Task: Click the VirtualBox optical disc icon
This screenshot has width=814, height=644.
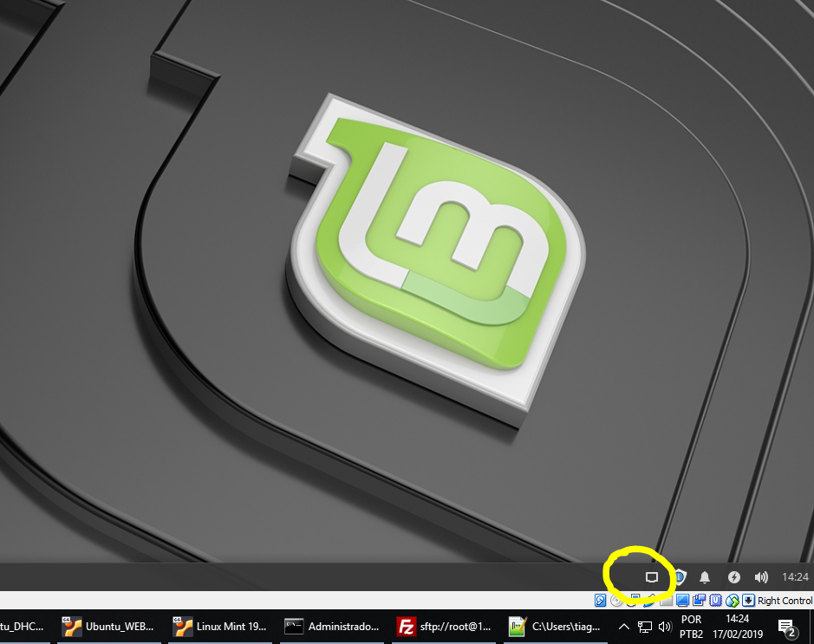Action: click(616, 601)
